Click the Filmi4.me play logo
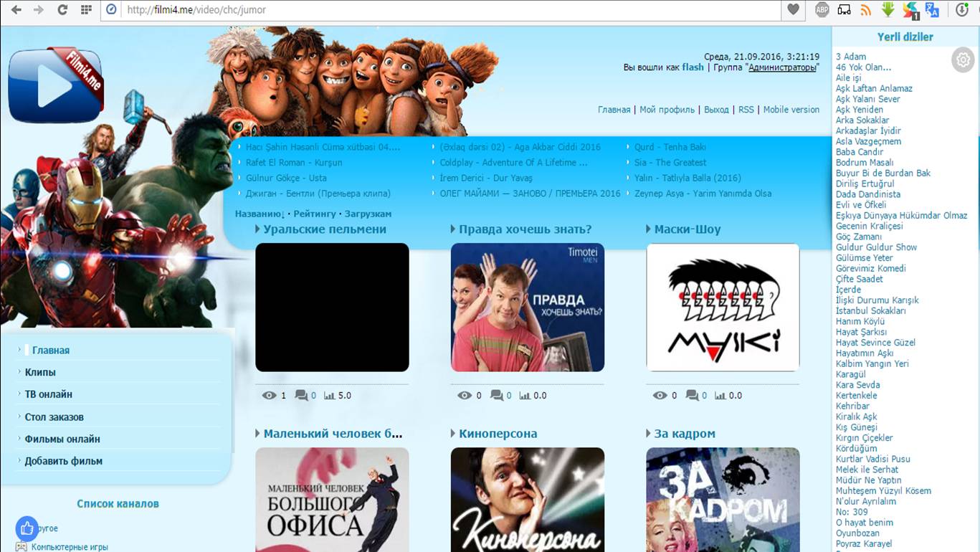 click(56, 85)
